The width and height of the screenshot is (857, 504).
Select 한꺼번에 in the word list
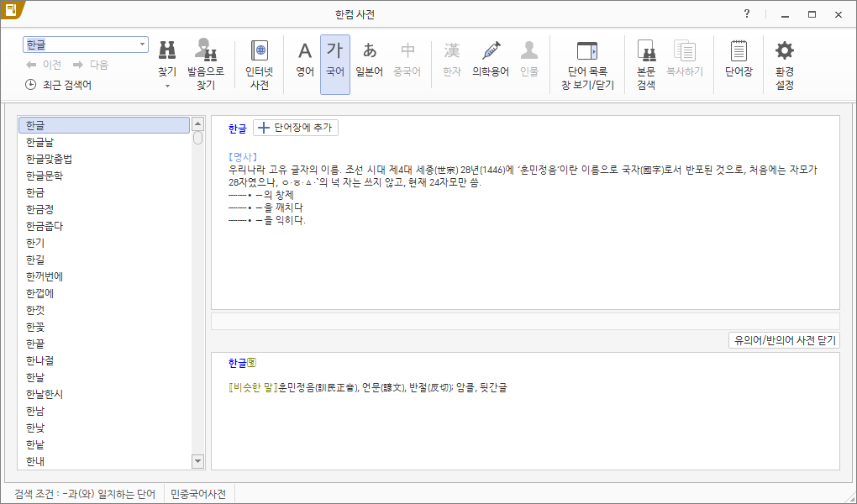pos(104,276)
